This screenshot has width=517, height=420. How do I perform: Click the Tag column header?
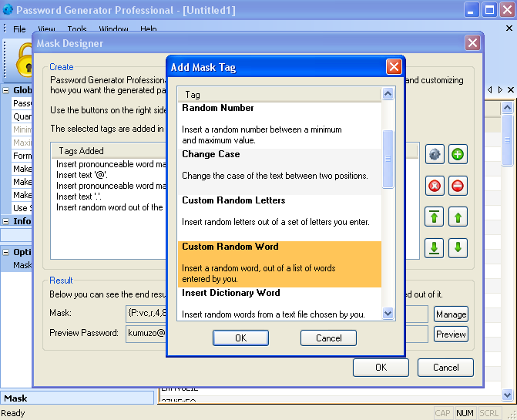click(x=279, y=95)
